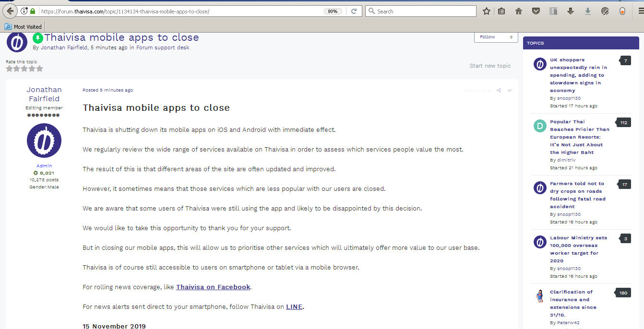Click the 7 replies badge
The width and height of the screenshot is (644, 329).
tap(625, 60)
